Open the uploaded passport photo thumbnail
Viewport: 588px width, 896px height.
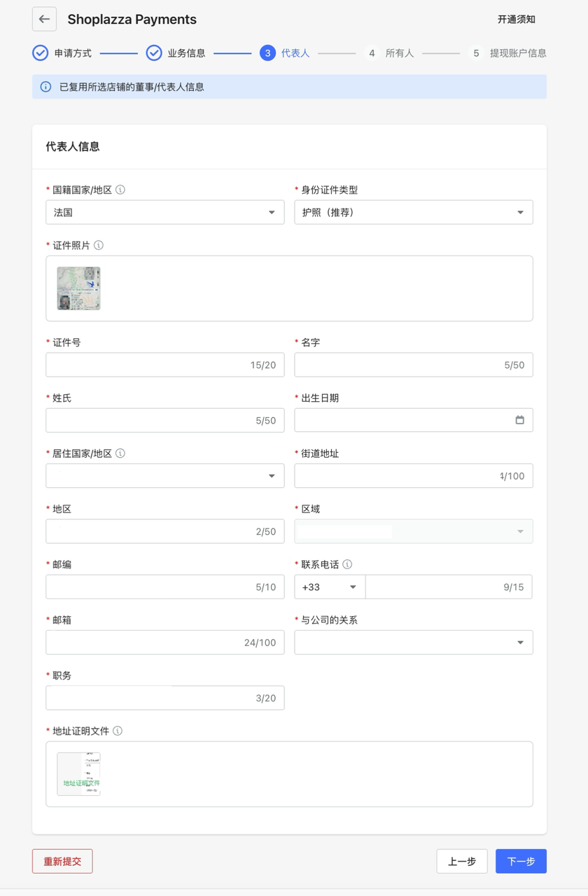(78, 288)
